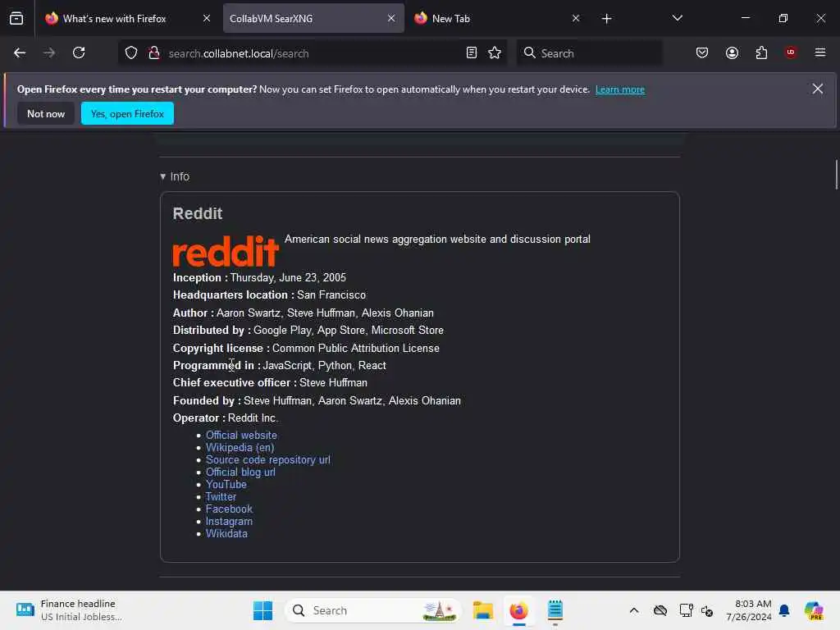Open Copilot preview taskbar icon
Image resolution: width=840 pixels, height=630 pixels.
click(x=814, y=610)
